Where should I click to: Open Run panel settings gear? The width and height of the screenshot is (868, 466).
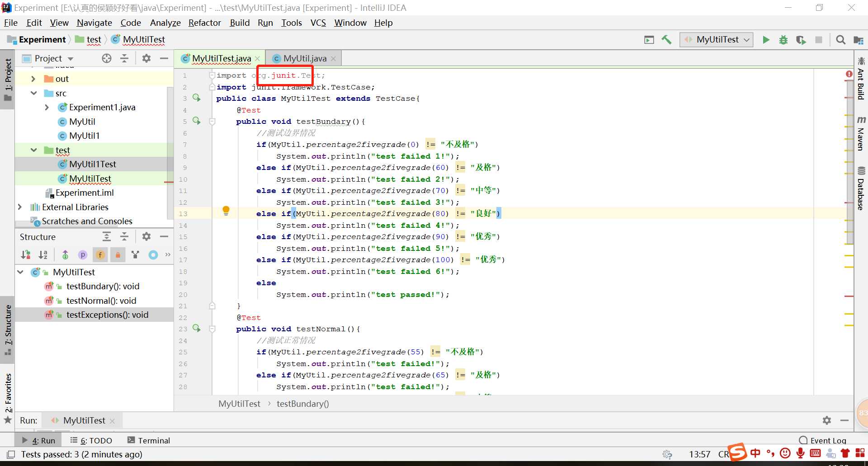pyautogui.click(x=827, y=420)
